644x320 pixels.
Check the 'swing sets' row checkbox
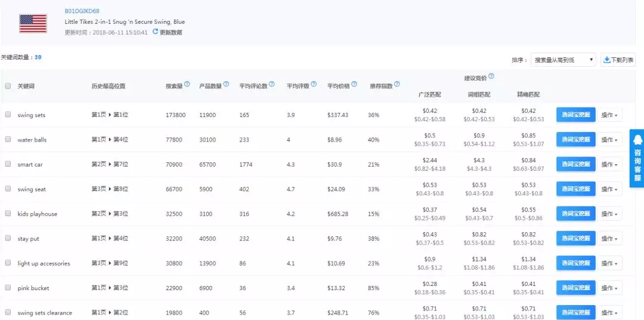8,115
